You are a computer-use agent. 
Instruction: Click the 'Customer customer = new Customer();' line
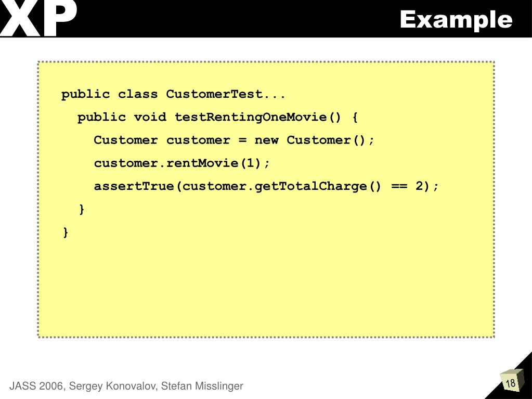[234, 140]
